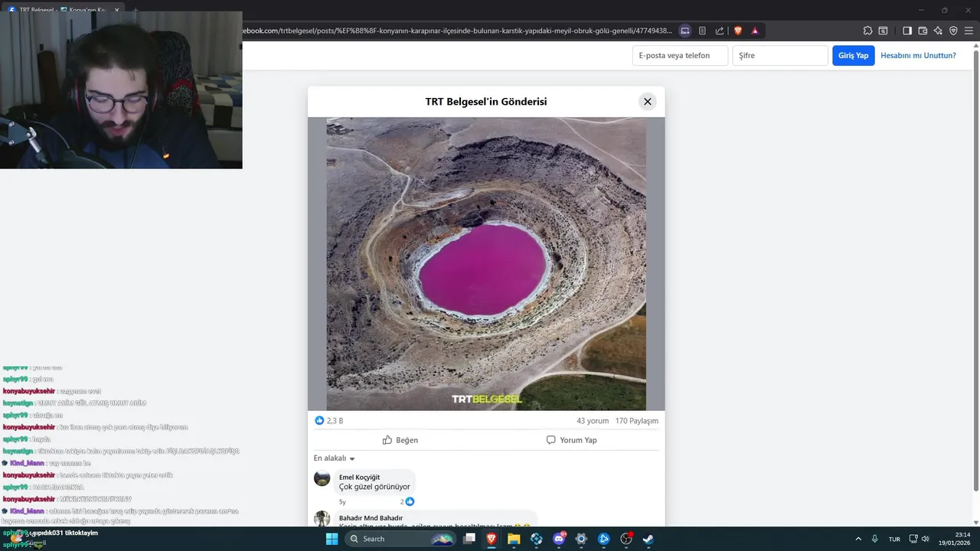The width and height of the screenshot is (980, 551).
Task: Switch the TUR keyboard language indicator
Action: [x=894, y=539]
